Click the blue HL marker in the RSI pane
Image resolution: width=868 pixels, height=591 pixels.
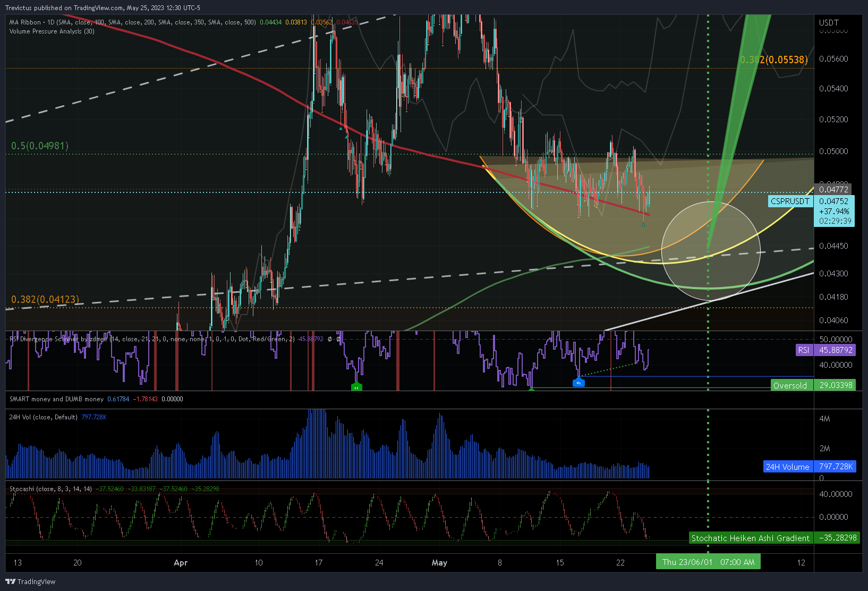coord(578,382)
